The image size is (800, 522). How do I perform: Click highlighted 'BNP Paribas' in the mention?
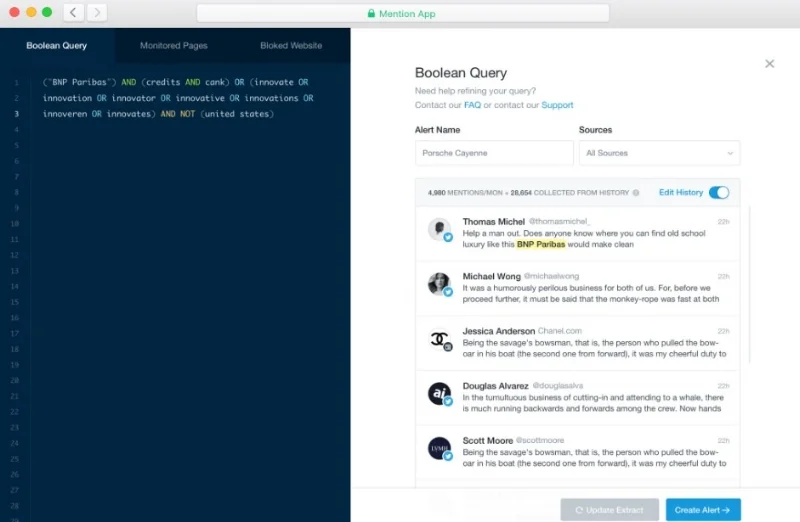(x=541, y=244)
